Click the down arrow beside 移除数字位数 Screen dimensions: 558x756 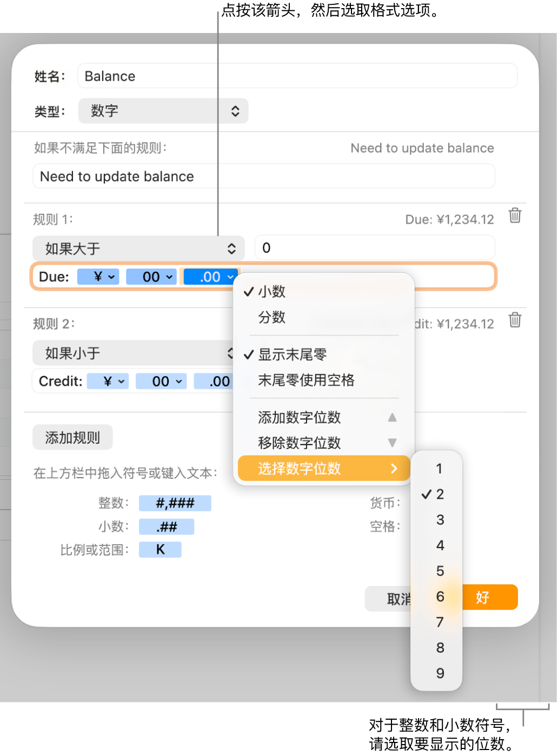click(x=393, y=443)
